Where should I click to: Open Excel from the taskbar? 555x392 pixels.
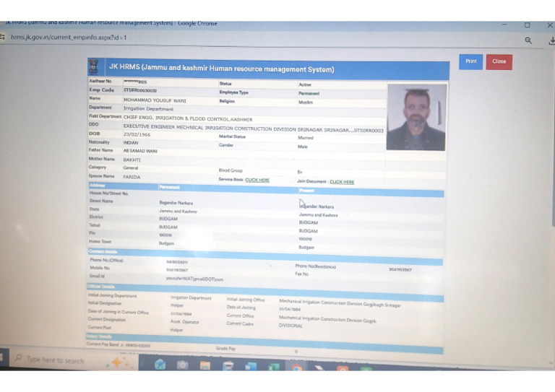pyautogui.click(x=273, y=367)
